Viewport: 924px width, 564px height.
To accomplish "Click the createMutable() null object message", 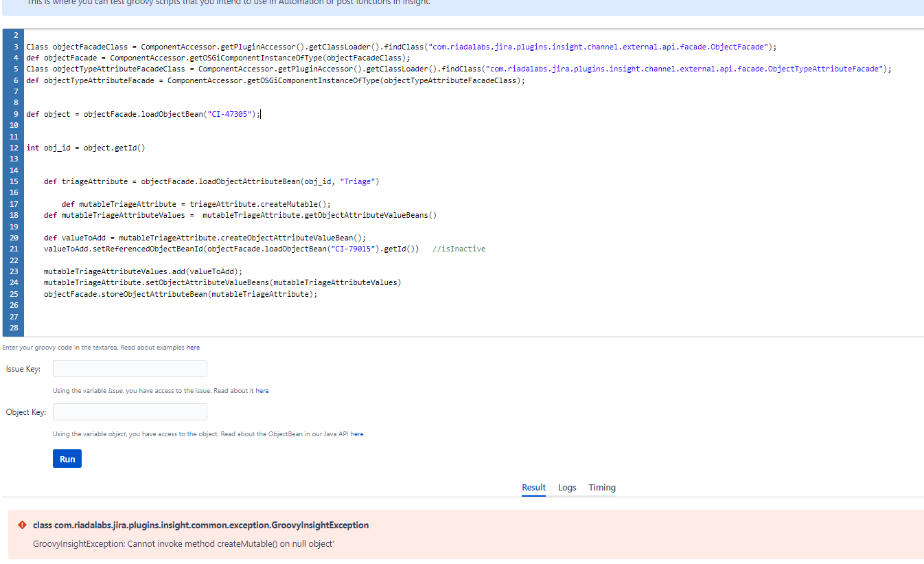I will click(x=183, y=544).
